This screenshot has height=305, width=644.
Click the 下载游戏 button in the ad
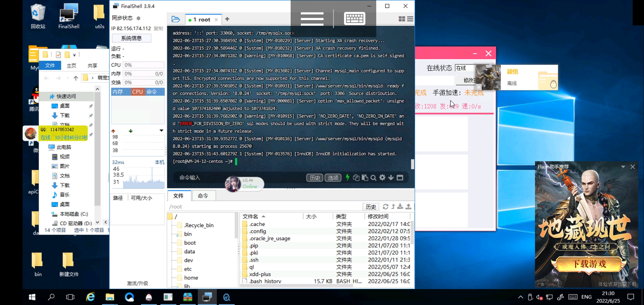pyautogui.click(x=590, y=264)
